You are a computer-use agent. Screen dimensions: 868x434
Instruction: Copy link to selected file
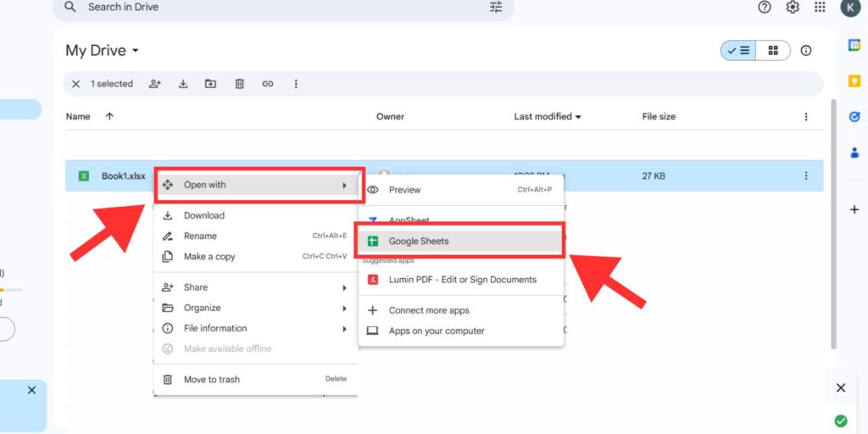(x=268, y=84)
